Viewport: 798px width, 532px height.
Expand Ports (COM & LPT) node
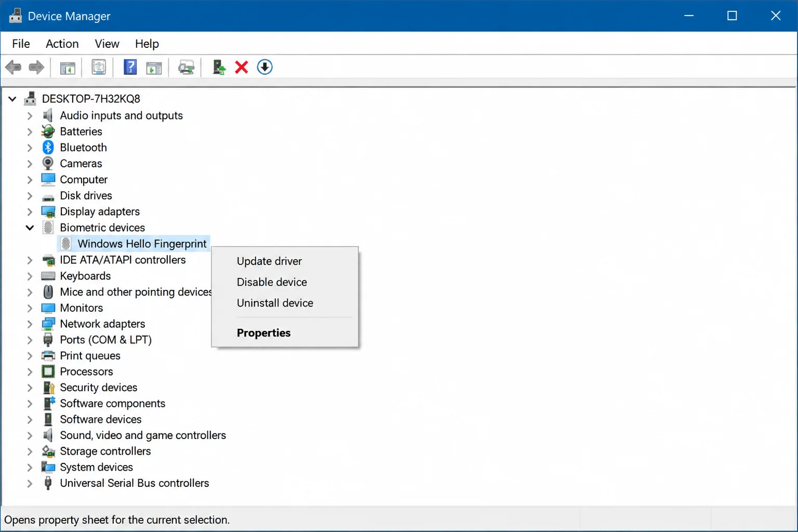[x=30, y=340]
